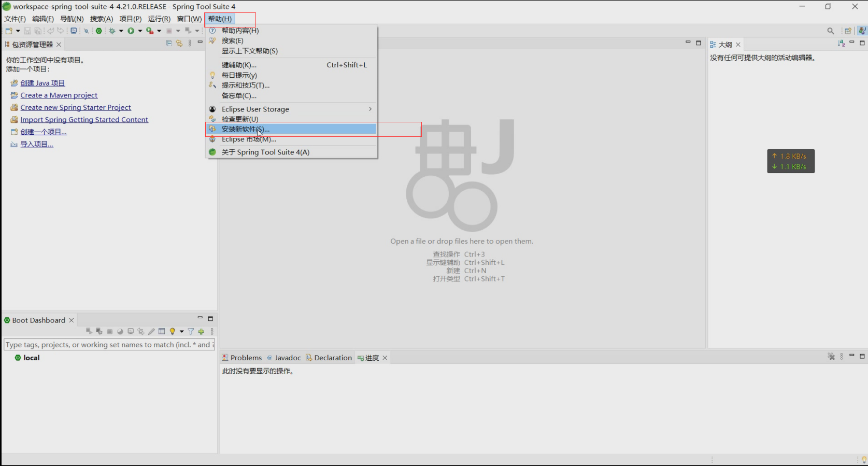Viewport: 868px width, 466px height.
Task: Click Import Spring Getting Started Content link
Action: (x=84, y=119)
